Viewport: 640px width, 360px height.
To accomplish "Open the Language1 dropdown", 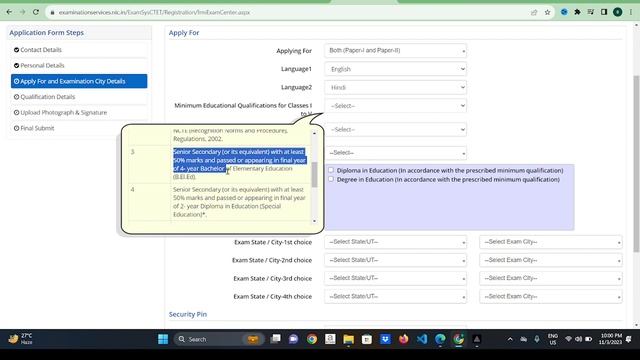I will pyautogui.click(x=396, y=69).
